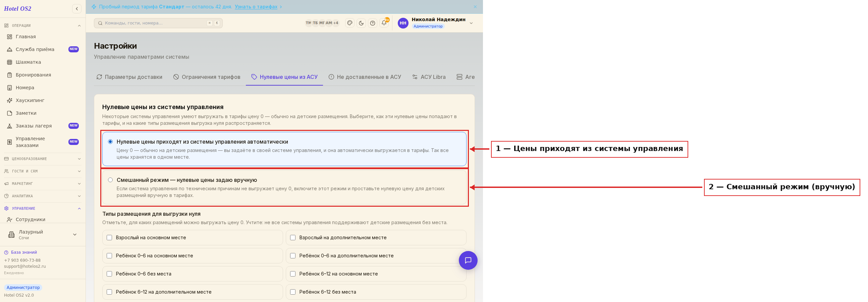Check Ребёнок 6–12 на дополнительном месте

click(109, 292)
